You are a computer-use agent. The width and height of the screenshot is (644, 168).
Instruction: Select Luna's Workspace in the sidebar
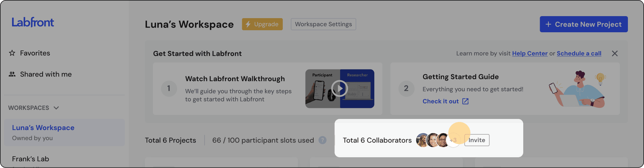64,132
